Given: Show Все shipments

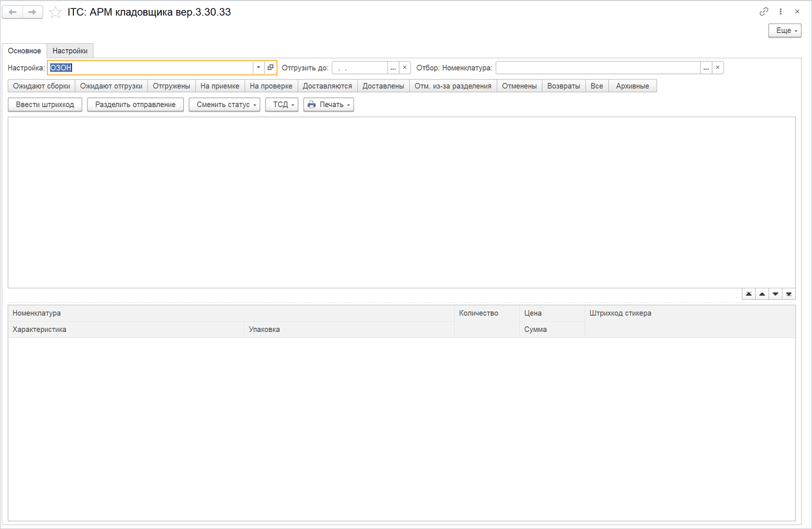Looking at the screenshot, I should 597,86.
